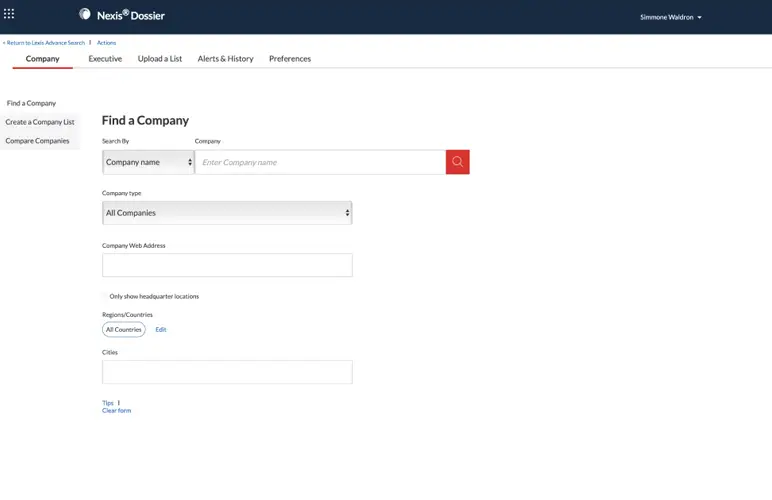Select Compare Companies in sidebar
This screenshot has width=772, height=500.
tap(38, 141)
